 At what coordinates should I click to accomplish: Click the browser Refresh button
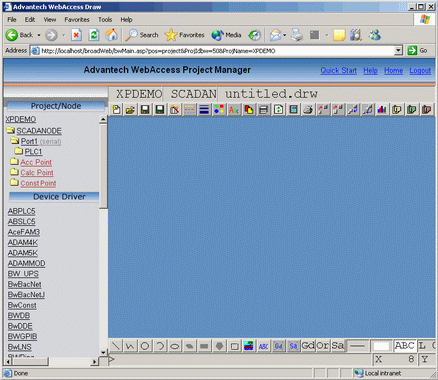[94, 35]
